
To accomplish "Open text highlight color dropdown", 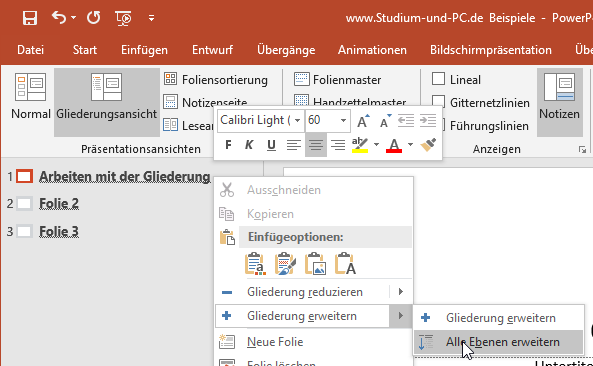I will (x=376, y=144).
